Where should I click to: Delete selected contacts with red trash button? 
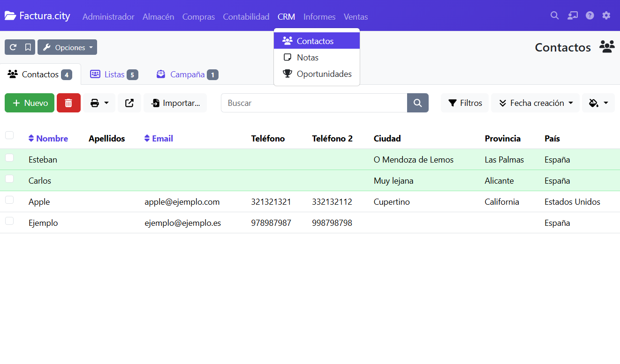tap(68, 103)
